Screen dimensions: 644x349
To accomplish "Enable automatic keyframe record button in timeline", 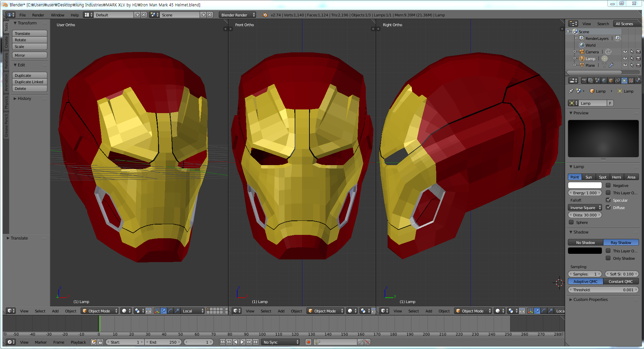I will (x=308, y=342).
